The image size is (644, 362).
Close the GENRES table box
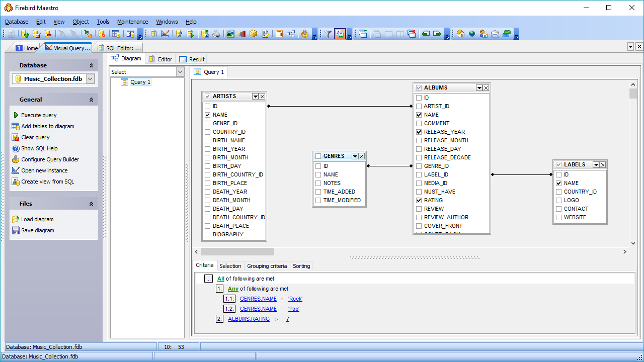pos(361,156)
